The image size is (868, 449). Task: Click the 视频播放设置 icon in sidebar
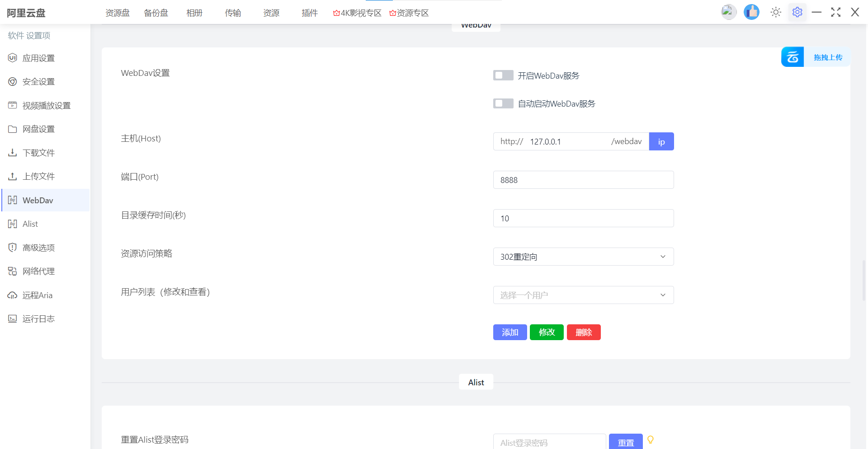point(13,105)
